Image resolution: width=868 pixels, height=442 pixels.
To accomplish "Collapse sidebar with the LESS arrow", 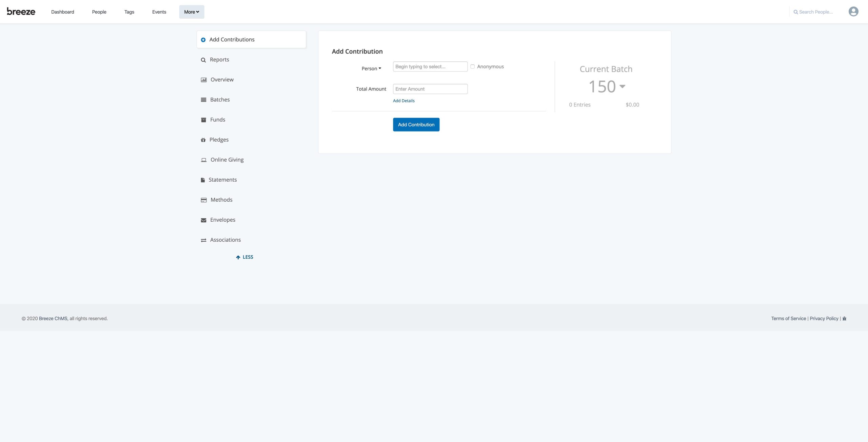I will coord(244,257).
